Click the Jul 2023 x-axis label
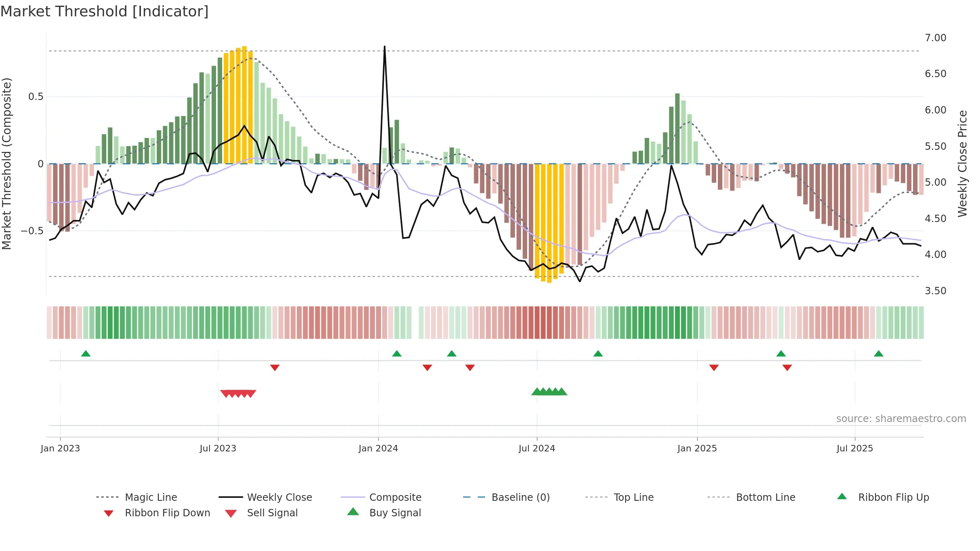This screenshot has width=980, height=551. point(218,448)
